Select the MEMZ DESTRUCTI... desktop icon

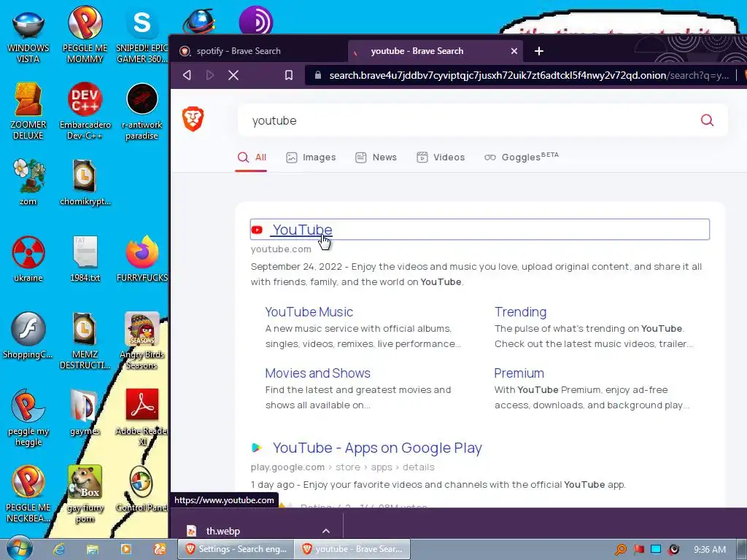[85, 341]
